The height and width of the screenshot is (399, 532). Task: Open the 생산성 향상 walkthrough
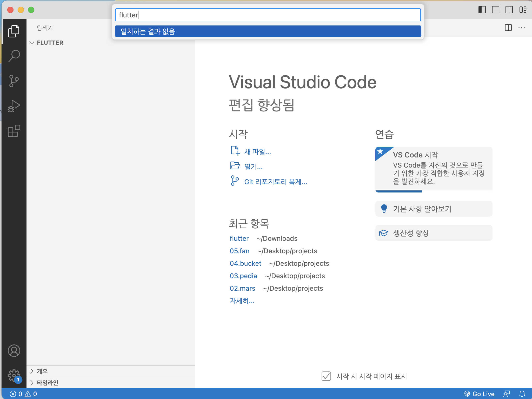pyautogui.click(x=434, y=233)
